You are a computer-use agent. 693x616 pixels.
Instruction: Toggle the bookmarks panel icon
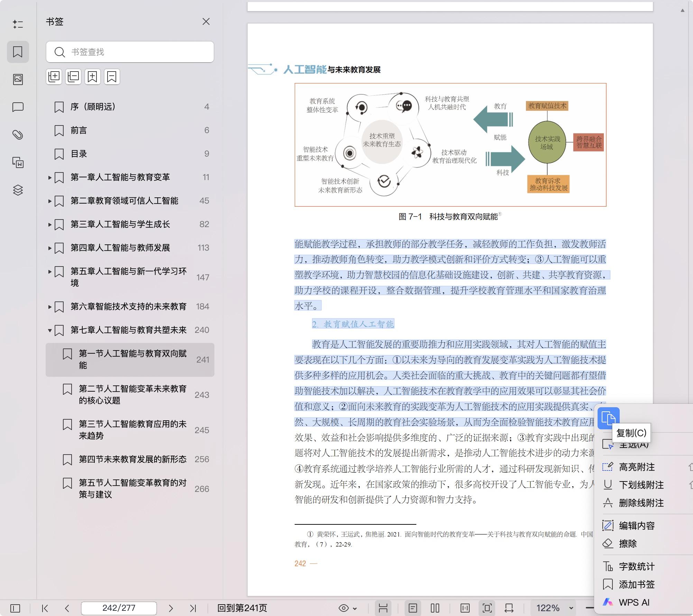tap(18, 52)
